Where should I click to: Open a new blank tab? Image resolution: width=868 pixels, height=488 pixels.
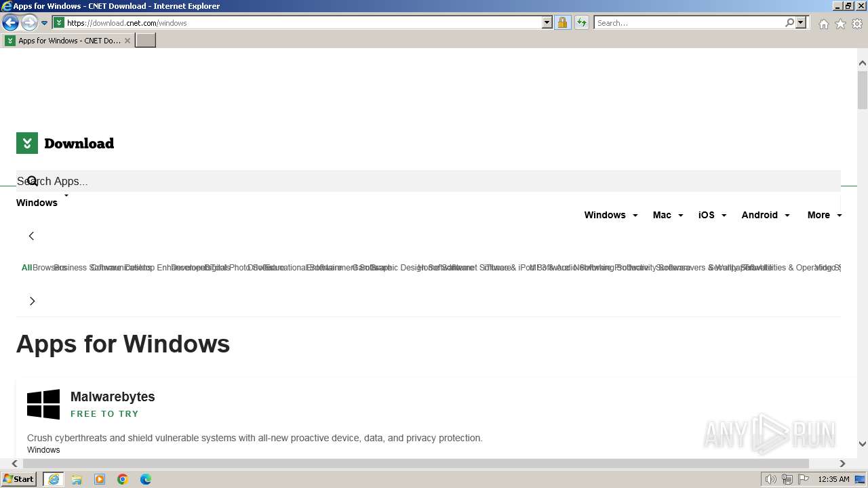[146, 41]
